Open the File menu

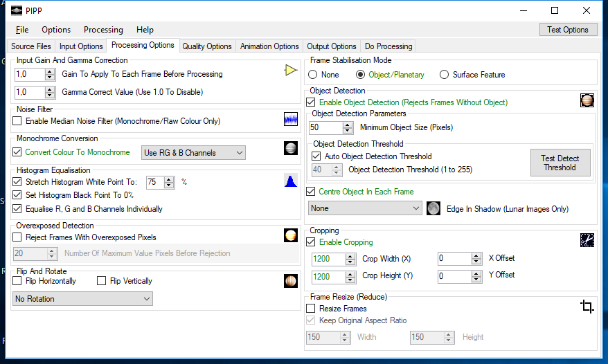point(22,30)
